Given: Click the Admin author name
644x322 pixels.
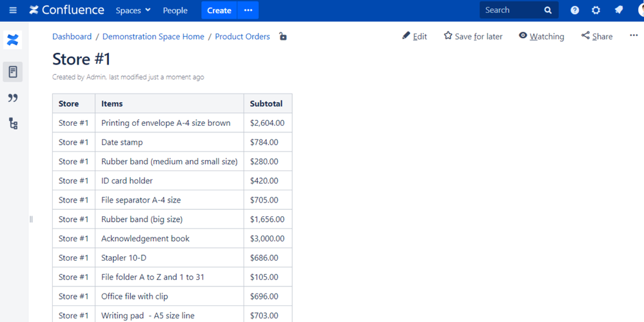Looking at the screenshot, I should pyautogui.click(x=97, y=77).
